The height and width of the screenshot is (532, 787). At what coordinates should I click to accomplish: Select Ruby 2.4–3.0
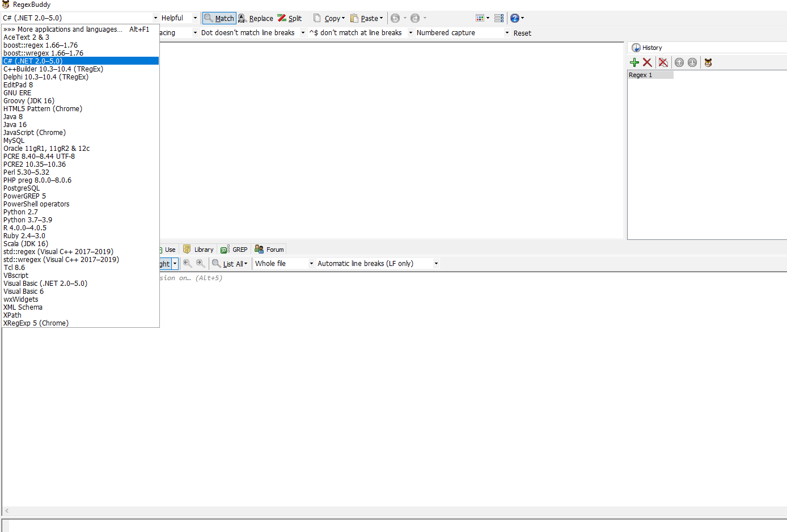[x=81, y=236]
